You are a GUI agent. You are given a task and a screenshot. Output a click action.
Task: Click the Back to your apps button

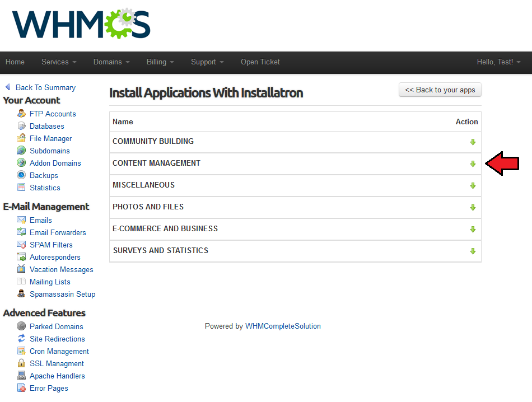coord(440,90)
